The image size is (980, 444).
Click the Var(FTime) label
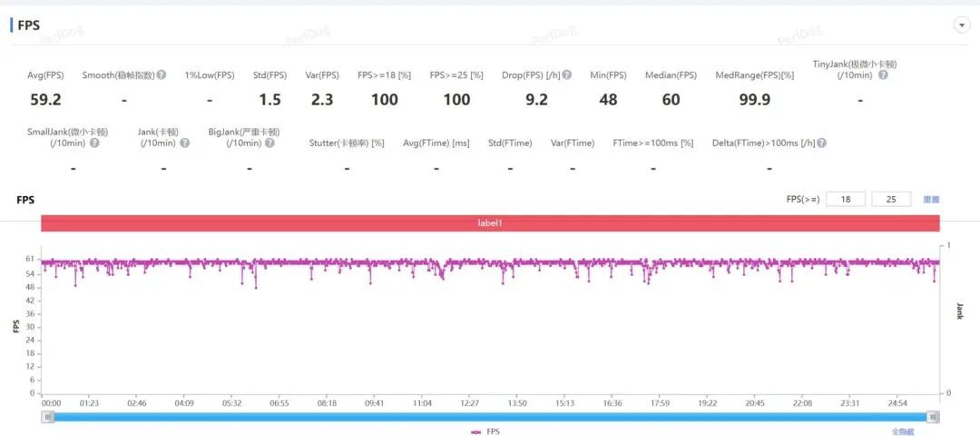[573, 143]
